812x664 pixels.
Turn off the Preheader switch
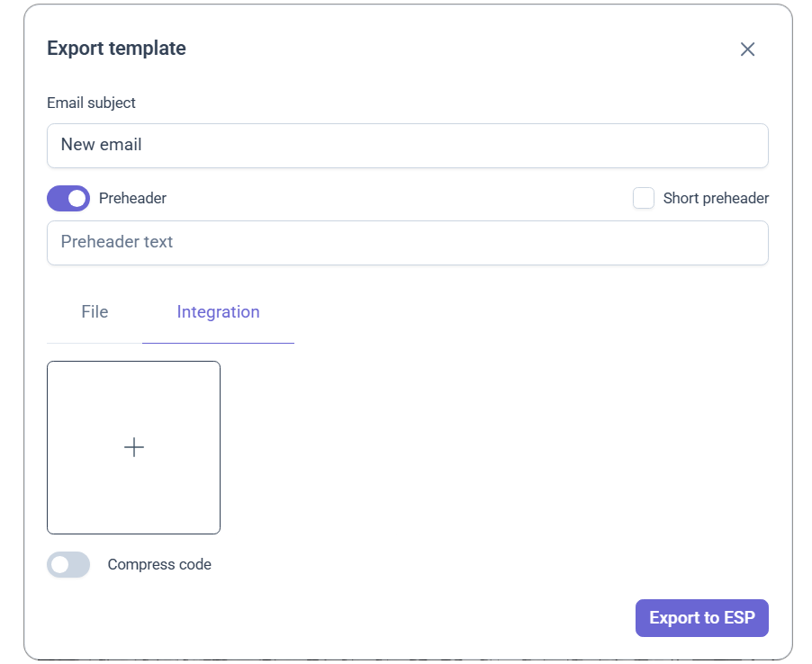click(x=68, y=199)
